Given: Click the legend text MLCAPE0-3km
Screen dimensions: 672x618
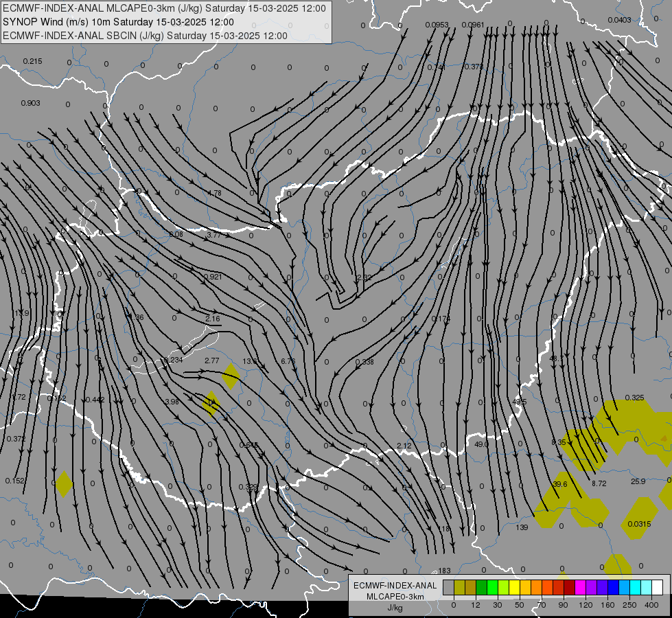Looking at the screenshot, I should tap(395, 597).
